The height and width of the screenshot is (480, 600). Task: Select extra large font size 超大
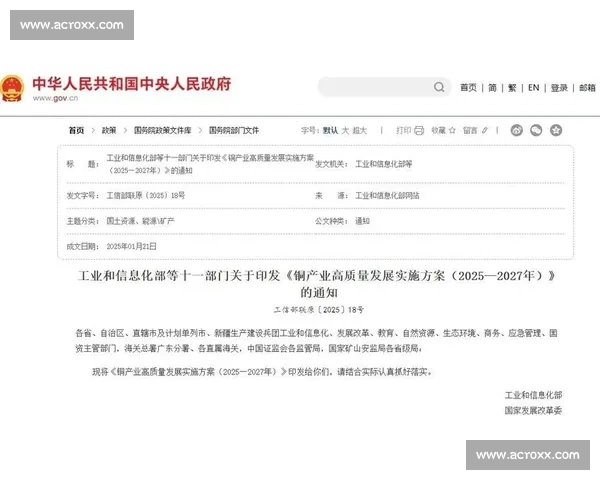click(360, 131)
